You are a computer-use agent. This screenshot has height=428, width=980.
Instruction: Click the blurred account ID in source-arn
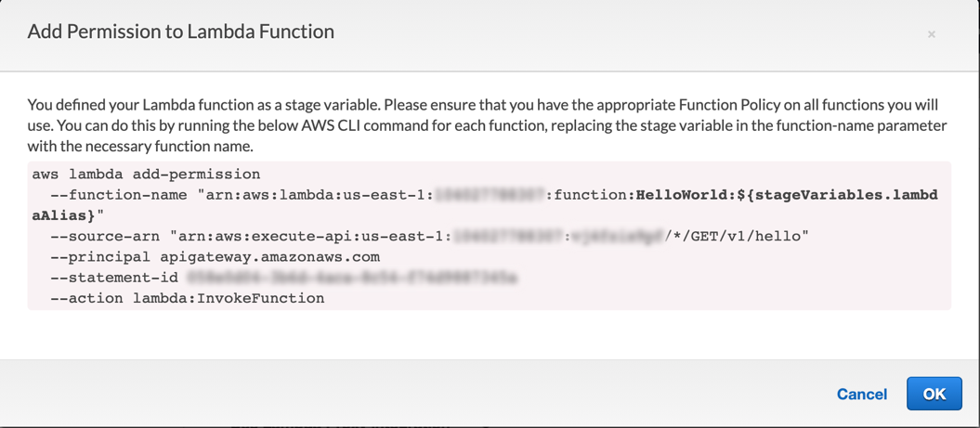[x=507, y=237]
